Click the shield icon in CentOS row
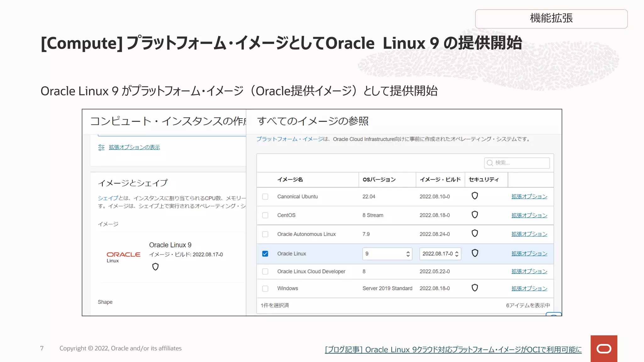 (x=475, y=215)
